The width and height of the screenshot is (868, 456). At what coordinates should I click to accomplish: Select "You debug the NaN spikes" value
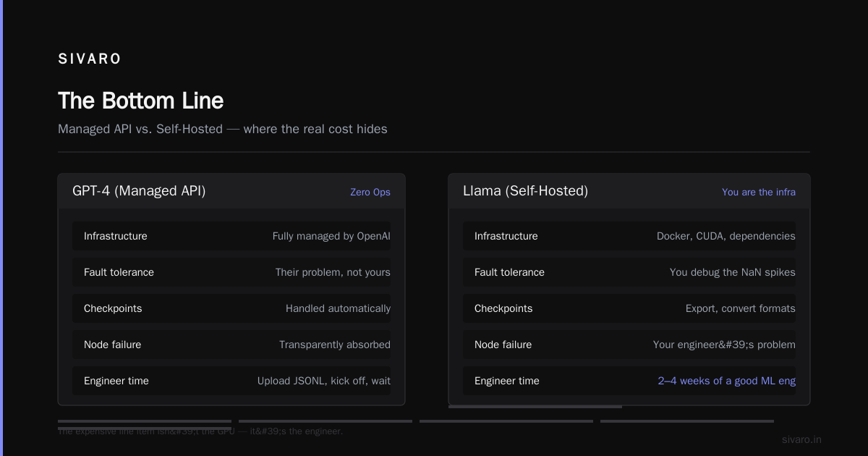(733, 272)
